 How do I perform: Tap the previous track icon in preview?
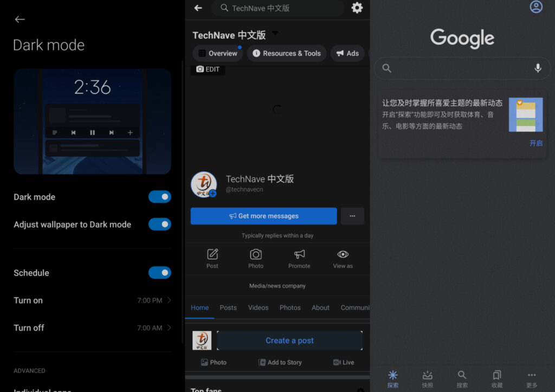[x=73, y=132]
